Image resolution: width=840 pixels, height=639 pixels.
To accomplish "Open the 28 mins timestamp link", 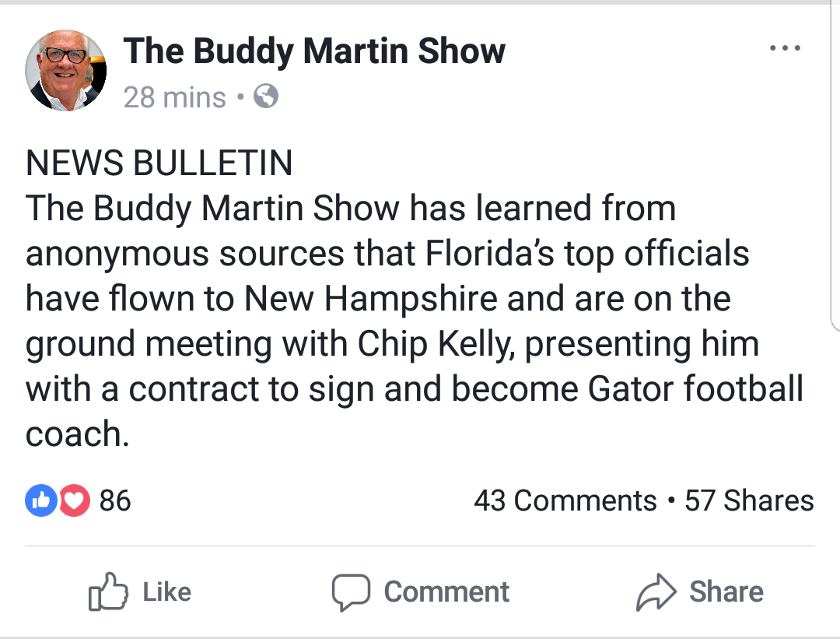I will coord(174,97).
